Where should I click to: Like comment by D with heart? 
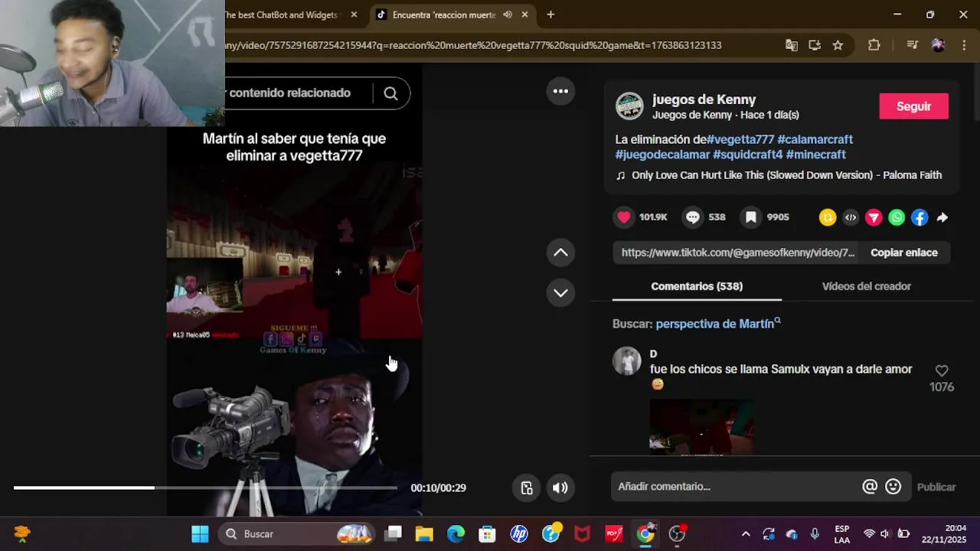[x=942, y=370]
